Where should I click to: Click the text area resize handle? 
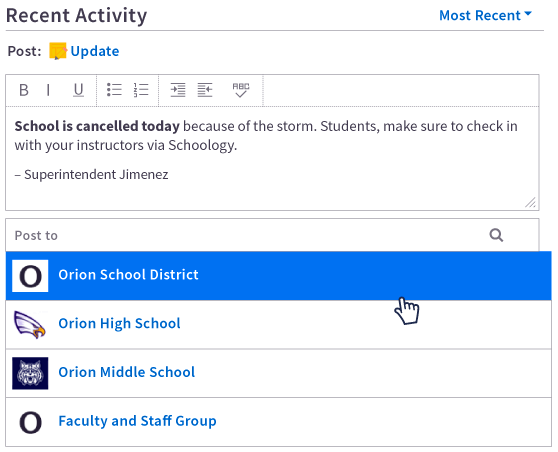530,202
